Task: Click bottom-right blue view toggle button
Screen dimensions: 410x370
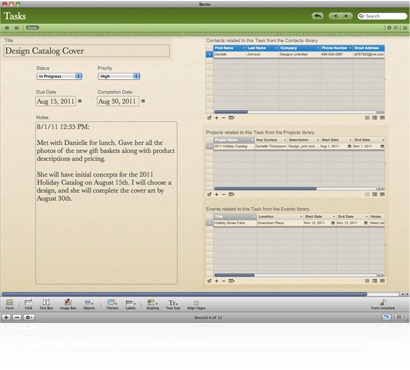Action: click(x=387, y=317)
